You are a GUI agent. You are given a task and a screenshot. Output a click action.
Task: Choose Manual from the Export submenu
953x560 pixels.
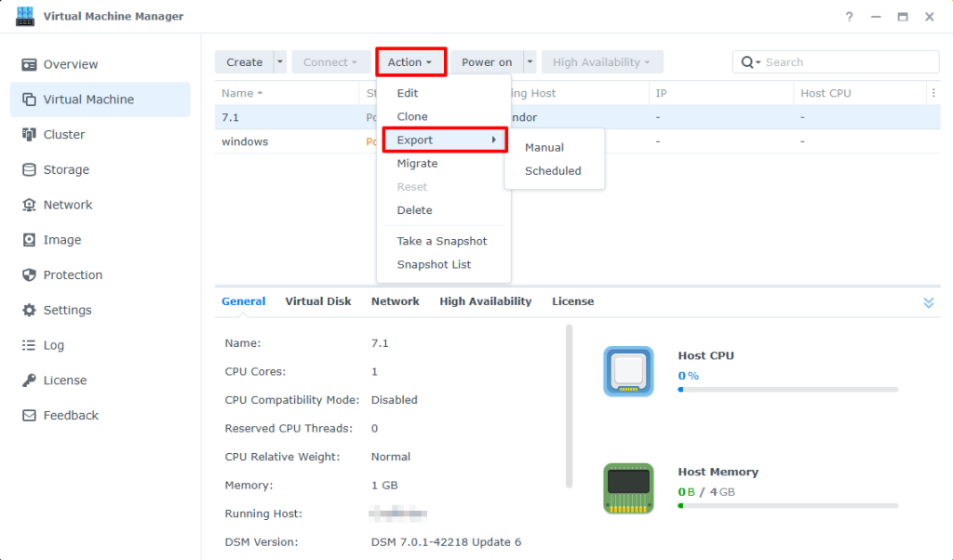pyautogui.click(x=544, y=148)
